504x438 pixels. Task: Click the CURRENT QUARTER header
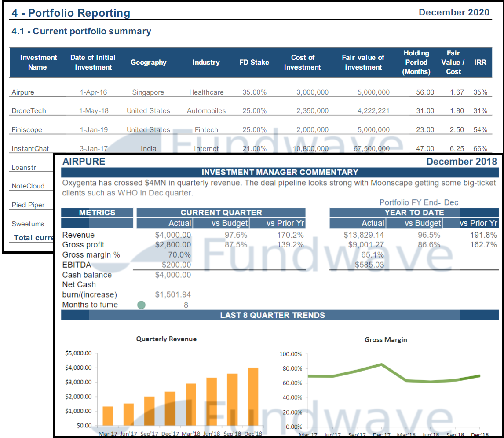click(x=221, y=213)
